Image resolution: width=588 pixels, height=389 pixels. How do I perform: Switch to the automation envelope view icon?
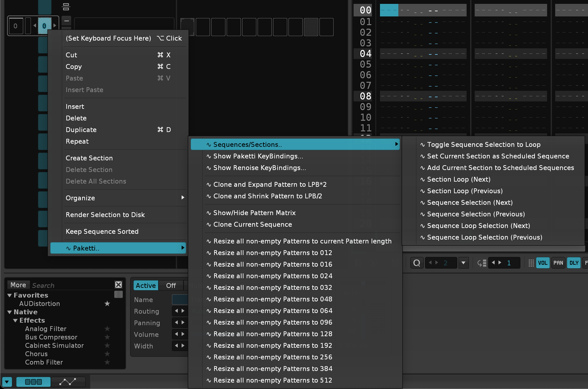(68, 382)
